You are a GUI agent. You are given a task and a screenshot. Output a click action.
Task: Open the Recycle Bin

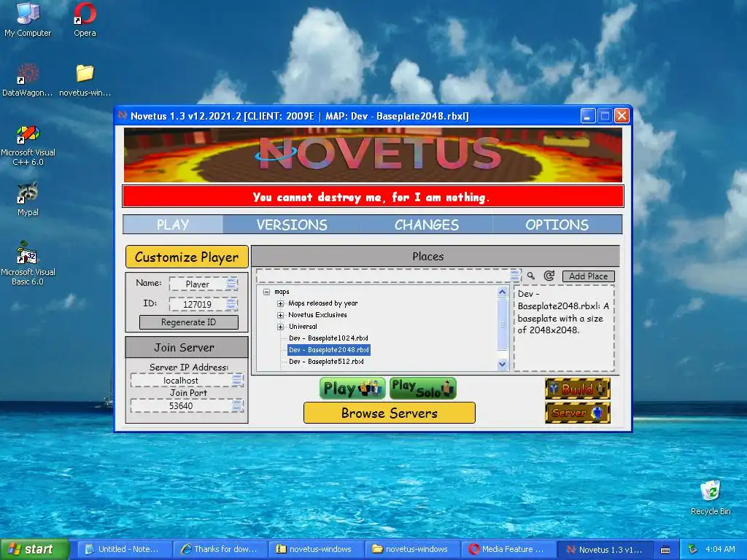[x=711, y=497]
